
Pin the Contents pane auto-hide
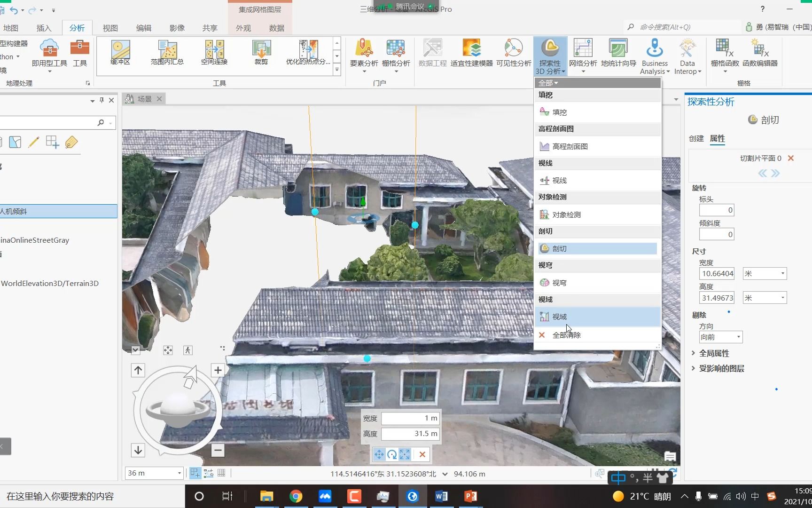pyautogui.click(x=101, y=100)
